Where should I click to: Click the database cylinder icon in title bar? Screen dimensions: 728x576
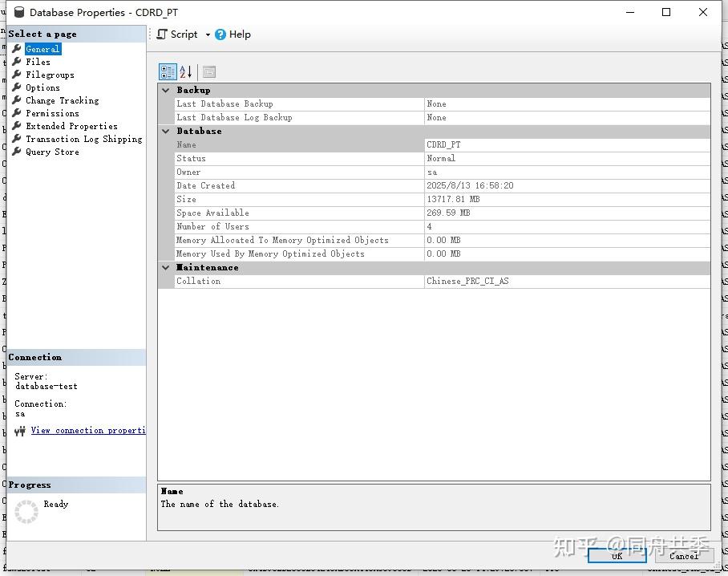(19, 12)
